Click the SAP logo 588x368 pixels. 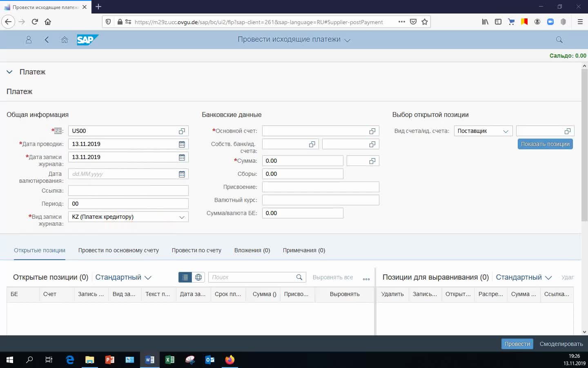[87, 40]
